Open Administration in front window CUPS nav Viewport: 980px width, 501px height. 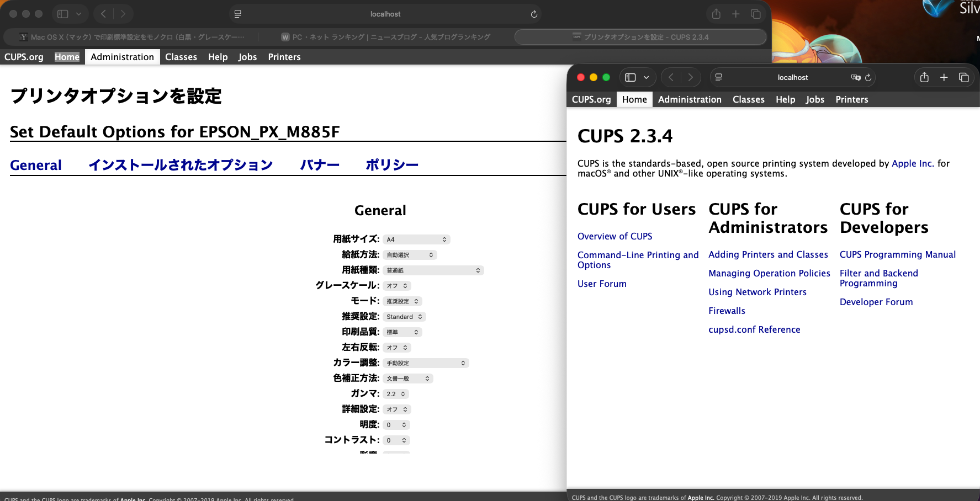[690, 99]
